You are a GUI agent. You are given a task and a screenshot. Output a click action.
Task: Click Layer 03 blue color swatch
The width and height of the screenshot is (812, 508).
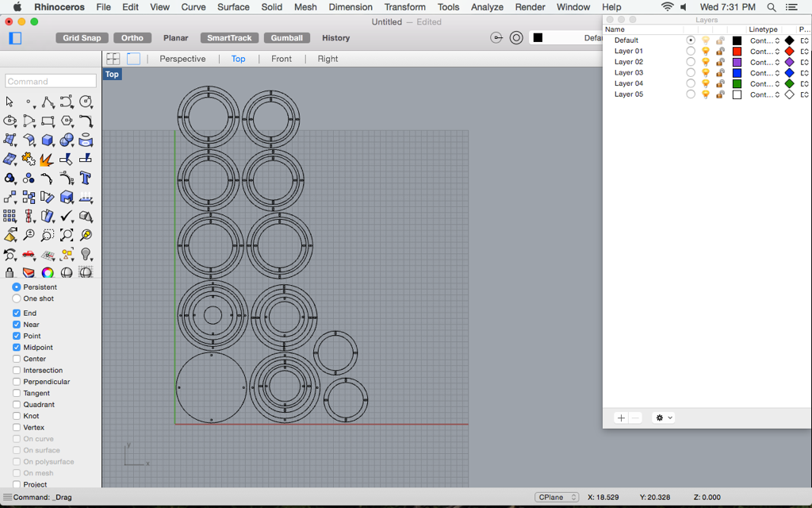(x=737, y=73)
